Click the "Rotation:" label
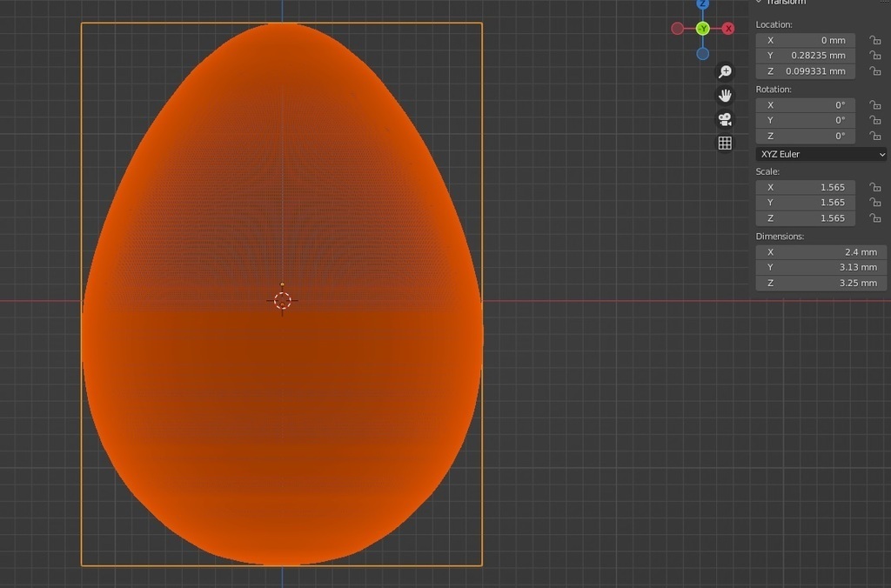 [x=774, y=90]
